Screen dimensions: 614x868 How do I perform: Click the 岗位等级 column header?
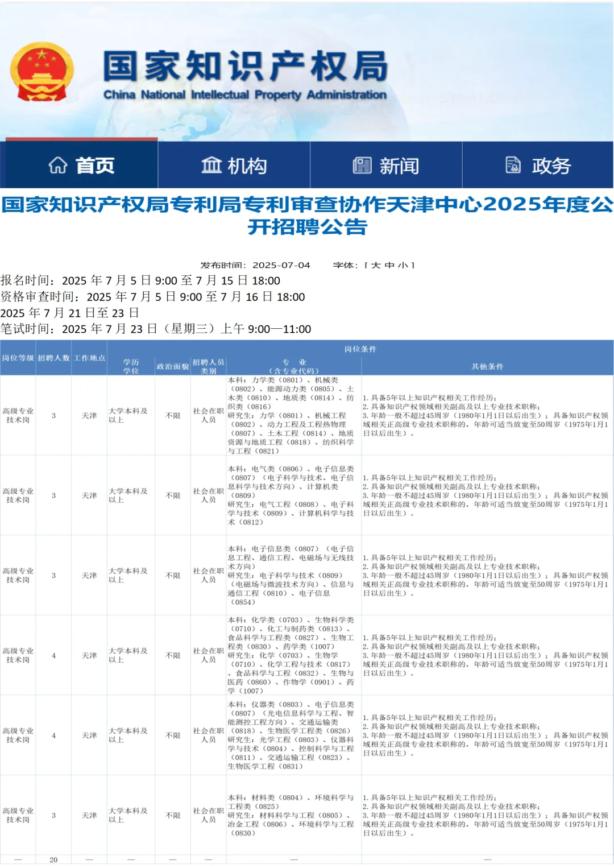tap(18, 358)
